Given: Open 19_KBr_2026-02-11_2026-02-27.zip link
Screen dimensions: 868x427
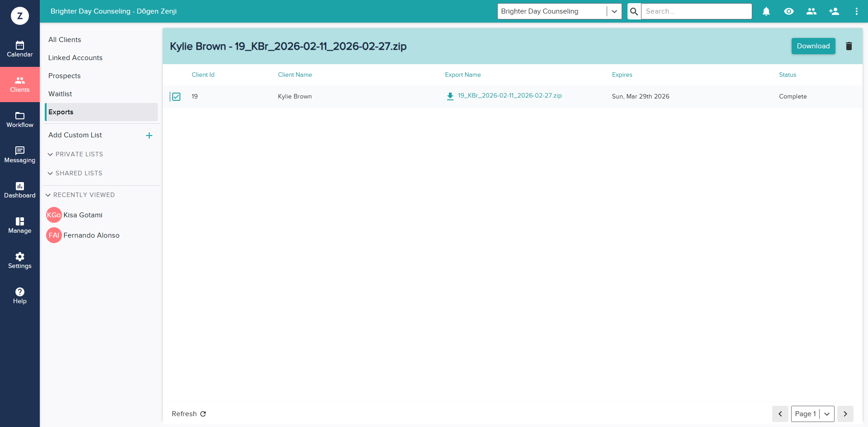Looking at the screenshot, I should coord(509,96).
